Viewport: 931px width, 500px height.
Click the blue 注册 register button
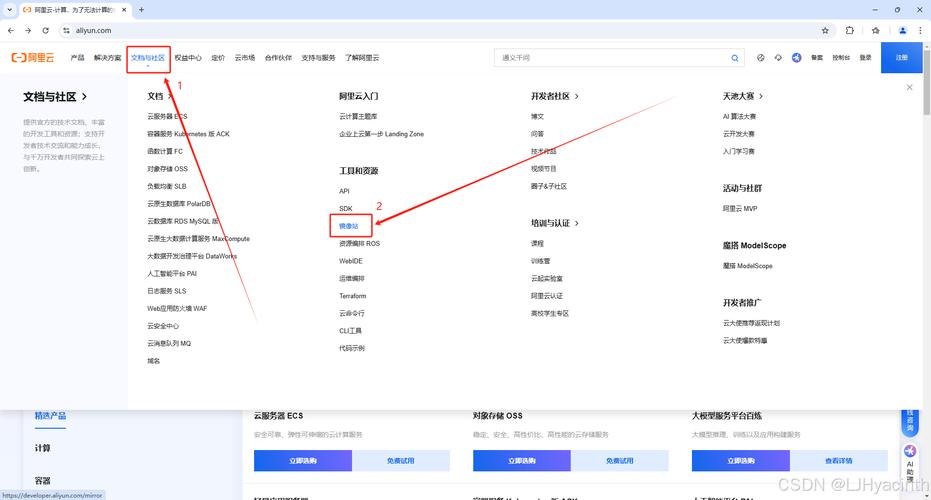tap(901, 58)
